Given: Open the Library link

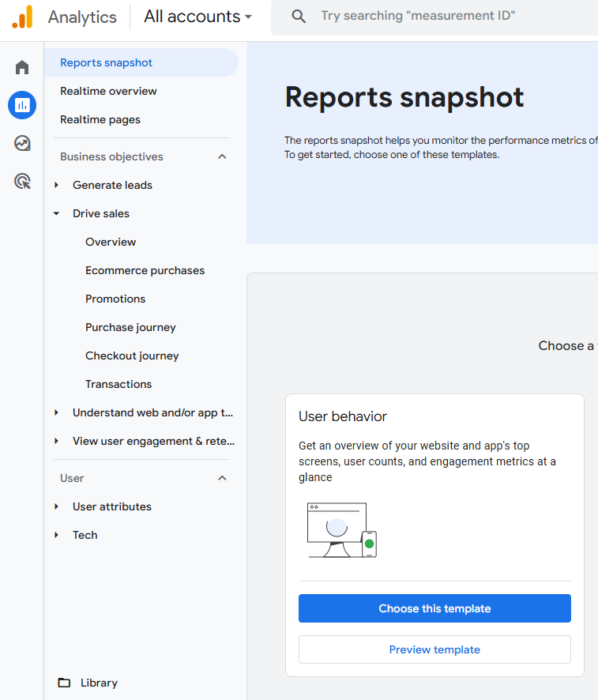Looking at the screenshot, I should pos(99,683).
